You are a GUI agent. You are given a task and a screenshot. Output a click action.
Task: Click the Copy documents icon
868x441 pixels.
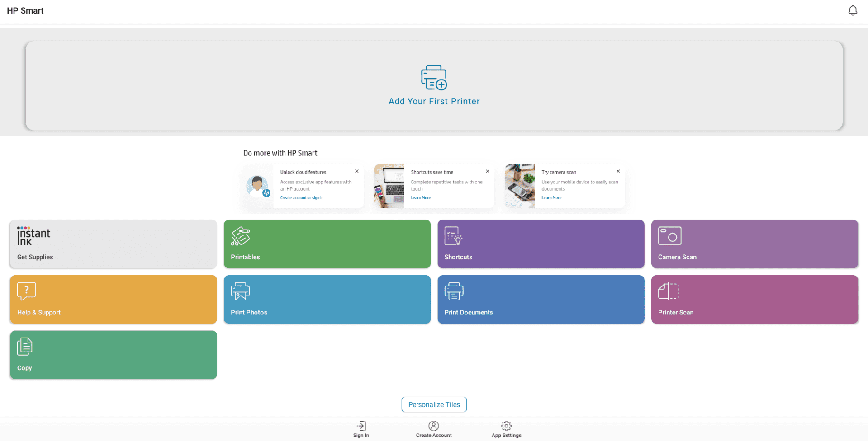(24, 347)
